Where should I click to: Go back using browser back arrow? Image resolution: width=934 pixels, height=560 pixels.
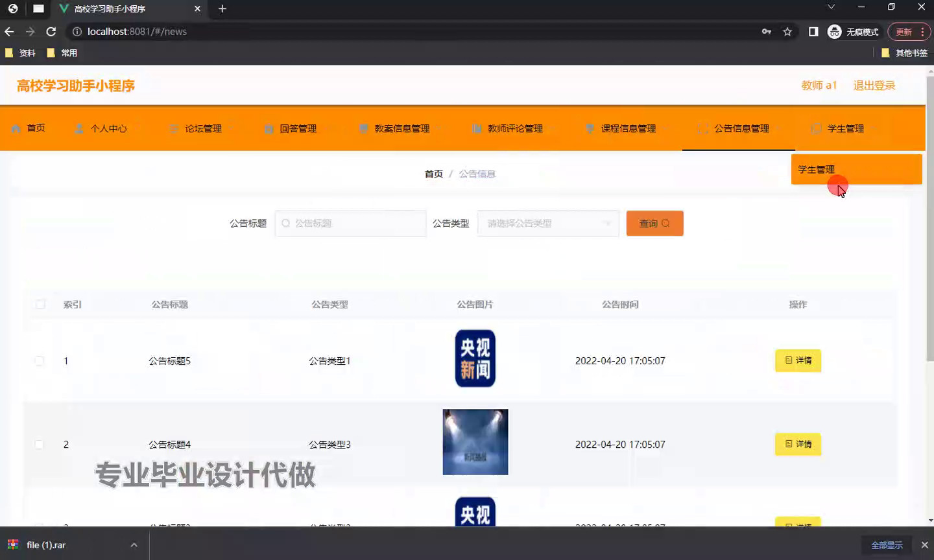[x=9, y=31]
